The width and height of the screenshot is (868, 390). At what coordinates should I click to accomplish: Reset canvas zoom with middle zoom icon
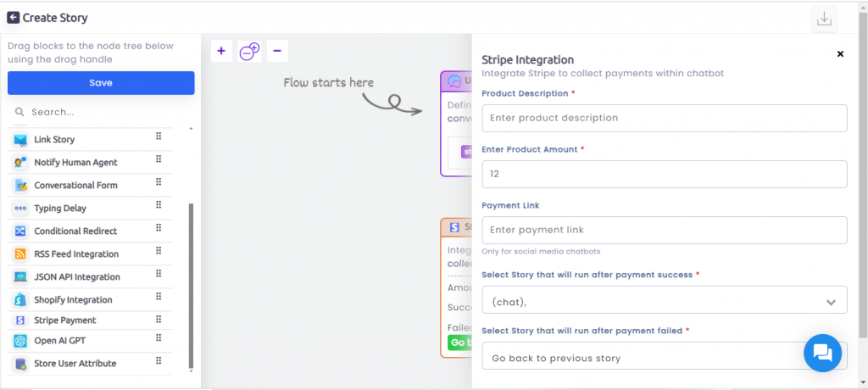click(250, 51)
